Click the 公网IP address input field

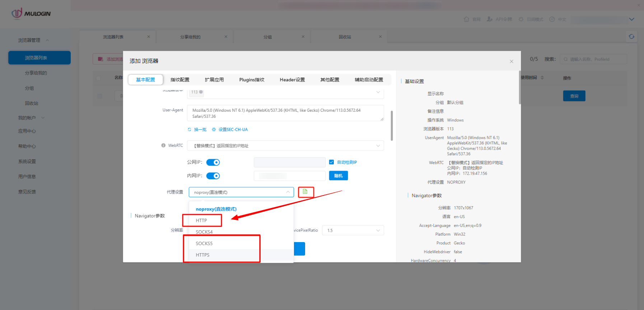pyautogui.click(x=290, y=162)
